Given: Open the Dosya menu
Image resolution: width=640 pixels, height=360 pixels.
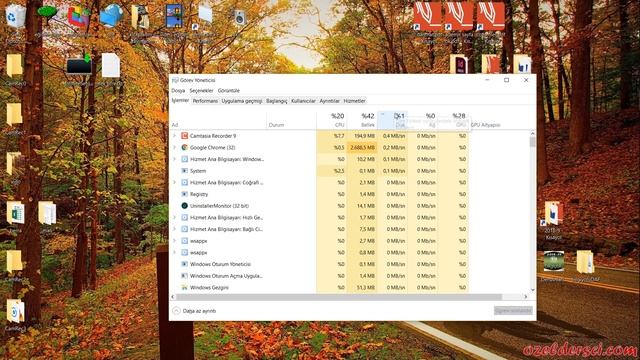Looking at the screenshot, I should tap(178, 91).
